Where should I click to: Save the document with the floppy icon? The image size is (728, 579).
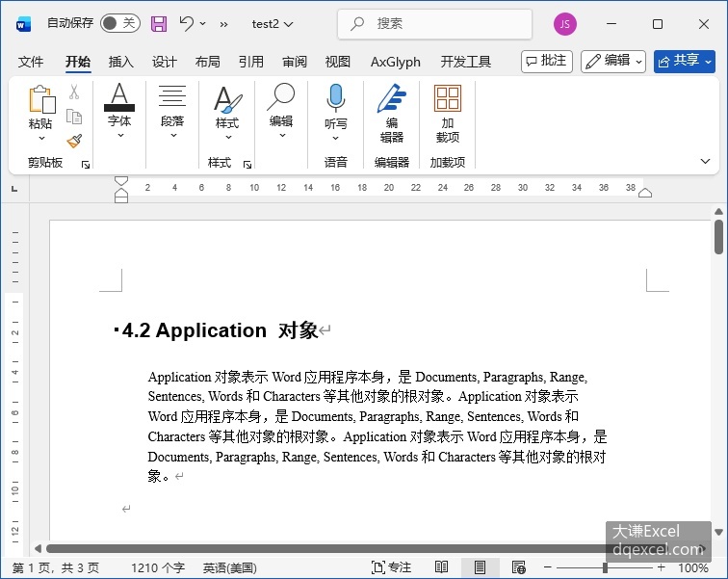coord(159,24)
